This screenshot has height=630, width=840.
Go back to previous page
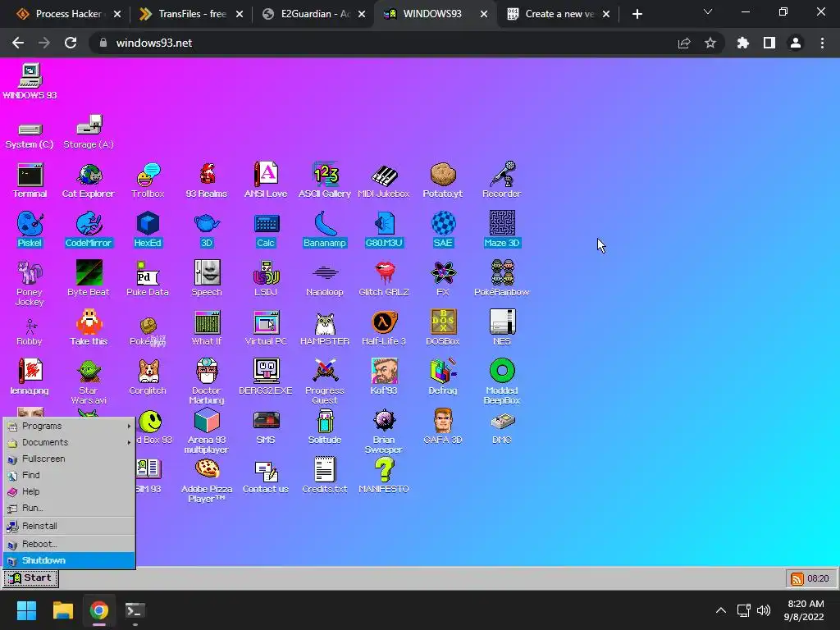(18, 43)
